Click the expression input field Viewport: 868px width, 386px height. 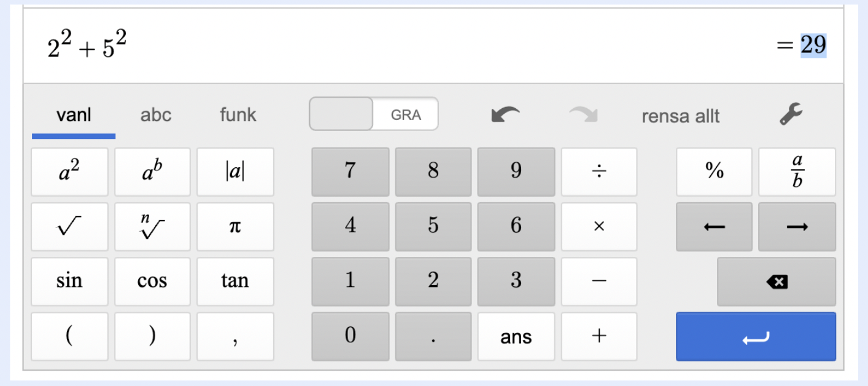(433, 46)
